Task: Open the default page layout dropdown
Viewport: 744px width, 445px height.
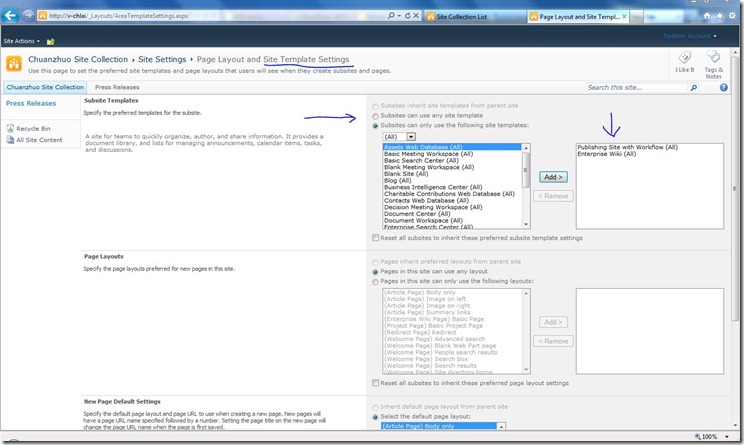Action: pos(443,426)
